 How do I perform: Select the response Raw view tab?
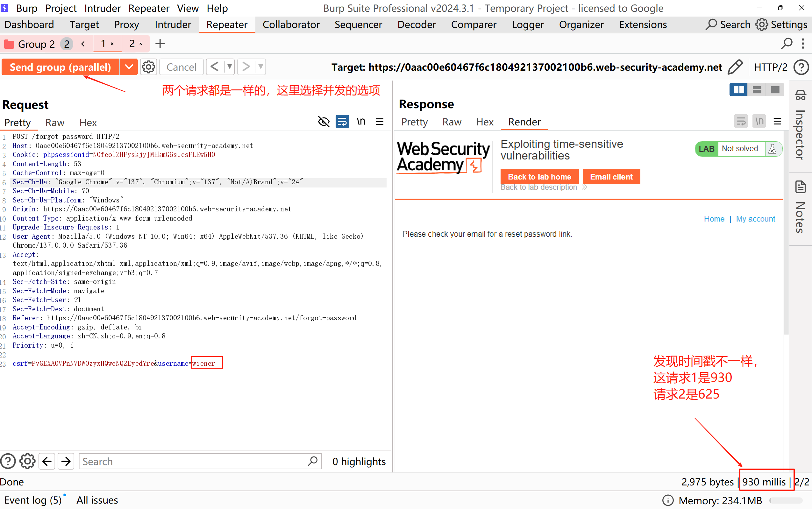click(x=452, y=122)
